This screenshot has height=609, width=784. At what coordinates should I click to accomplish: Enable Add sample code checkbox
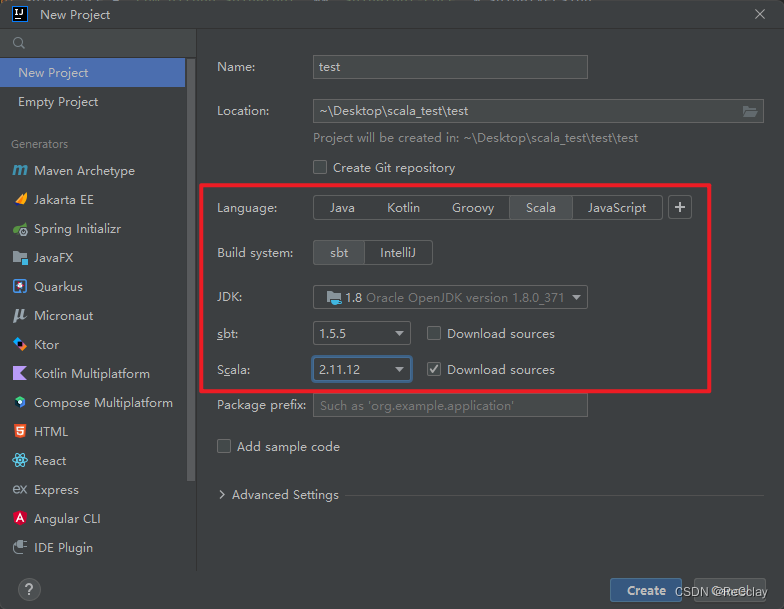point(224,446)
